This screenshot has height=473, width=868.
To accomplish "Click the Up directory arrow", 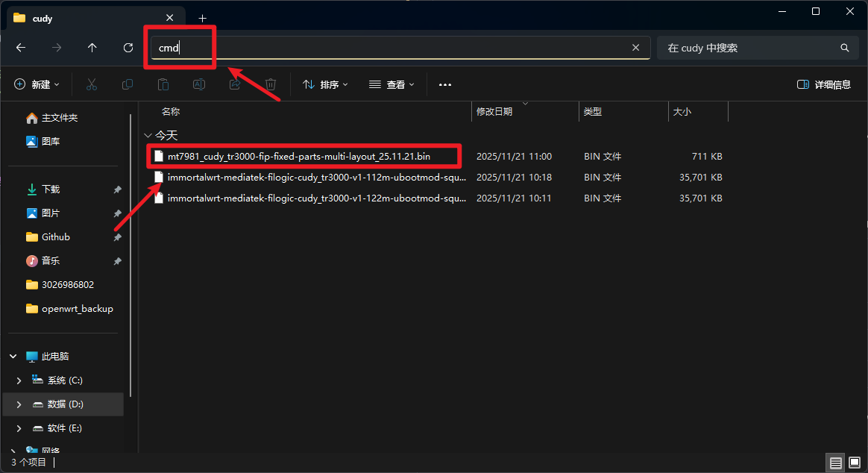I will coord(92,48).
